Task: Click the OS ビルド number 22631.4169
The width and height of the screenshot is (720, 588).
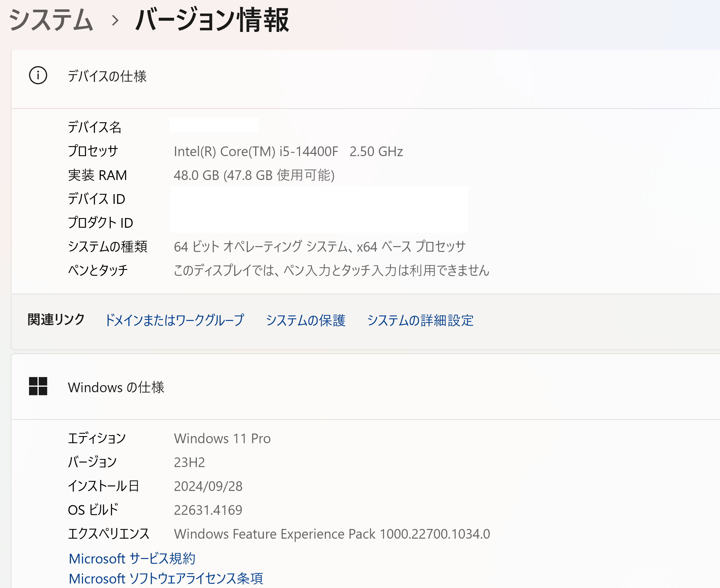Action: [x=208, y=510]
